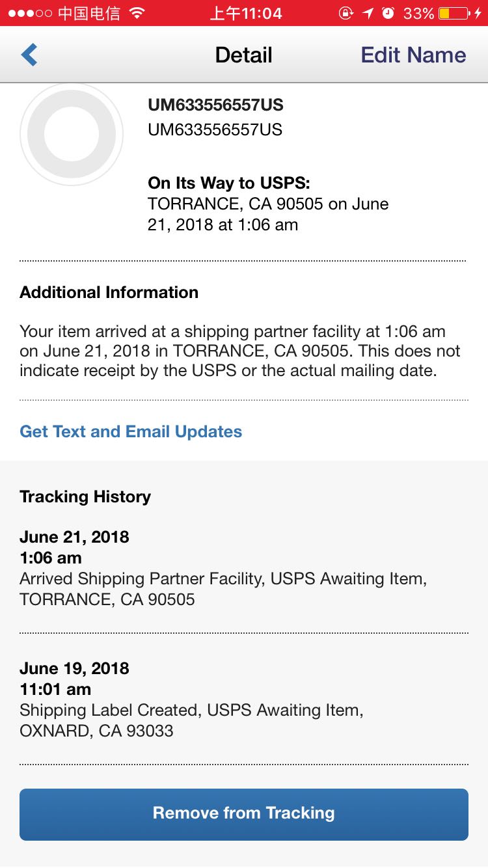Open Get Text and Email Updates
The height and width of the screenshot is (868, 488).
point(131,431)
